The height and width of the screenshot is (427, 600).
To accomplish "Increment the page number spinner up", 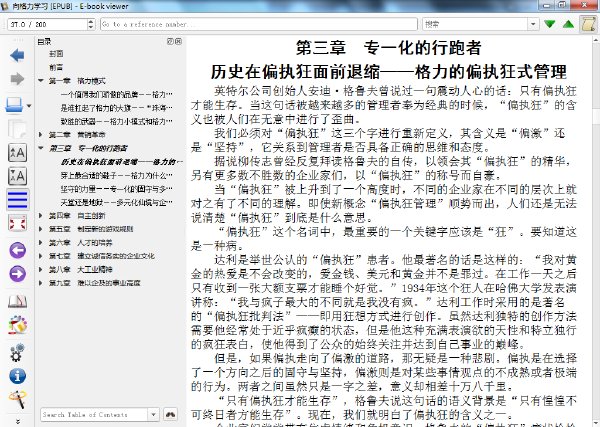I will point(91,21).
